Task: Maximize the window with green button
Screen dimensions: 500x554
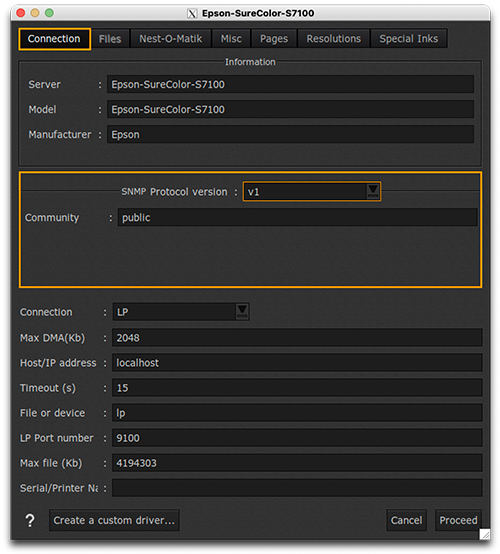Action: (49, 13)
